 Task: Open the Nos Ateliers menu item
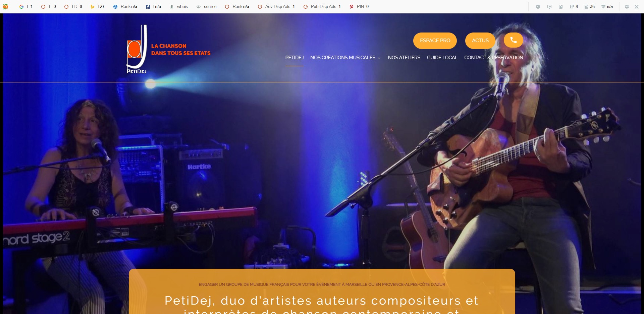[404, 58]
